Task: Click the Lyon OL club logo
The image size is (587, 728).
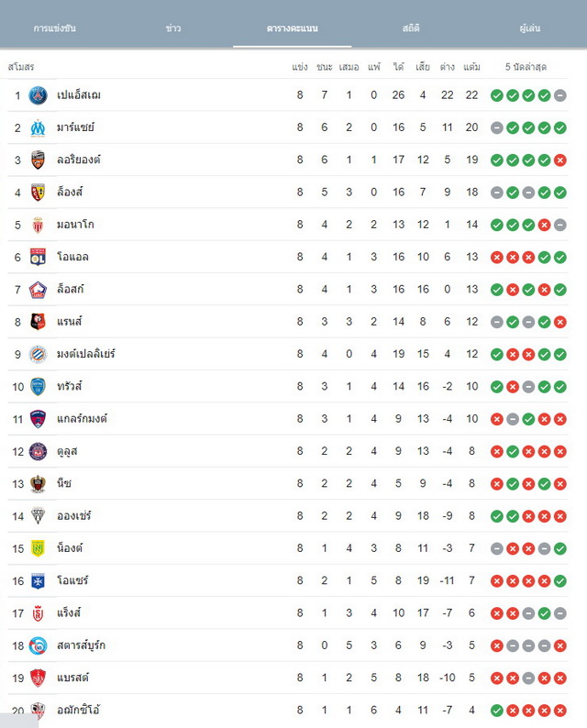Action: click(x=38, y=257)
